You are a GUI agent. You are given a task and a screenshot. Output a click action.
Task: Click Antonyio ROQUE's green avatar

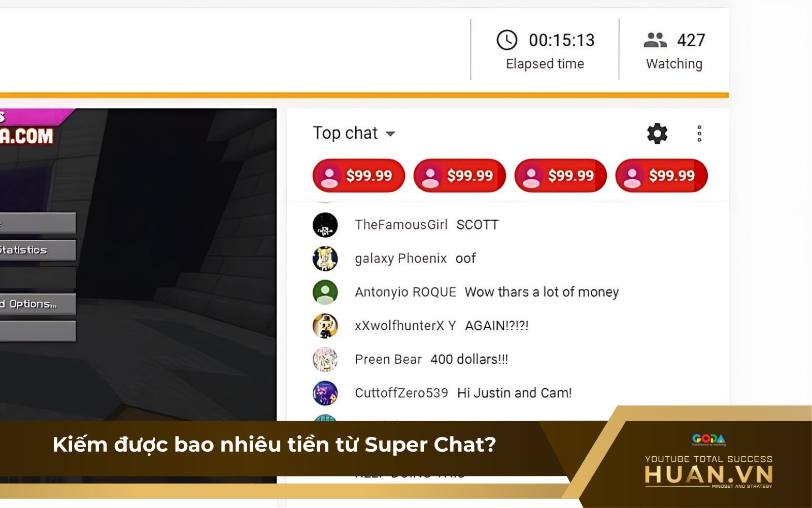pos(325,292)
